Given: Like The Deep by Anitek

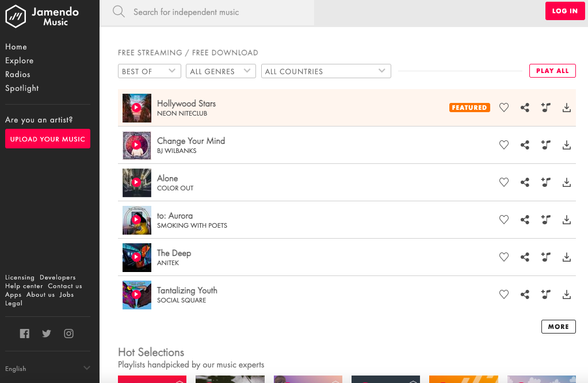Looking at the screenshot, I should point(503,256).
